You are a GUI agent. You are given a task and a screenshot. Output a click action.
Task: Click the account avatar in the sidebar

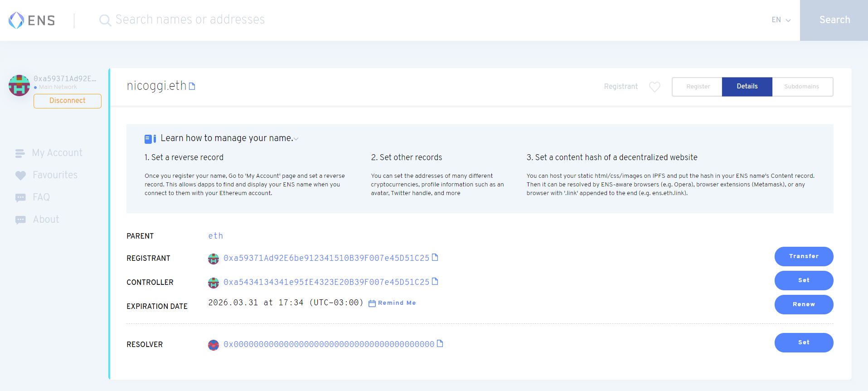[19, 85]
